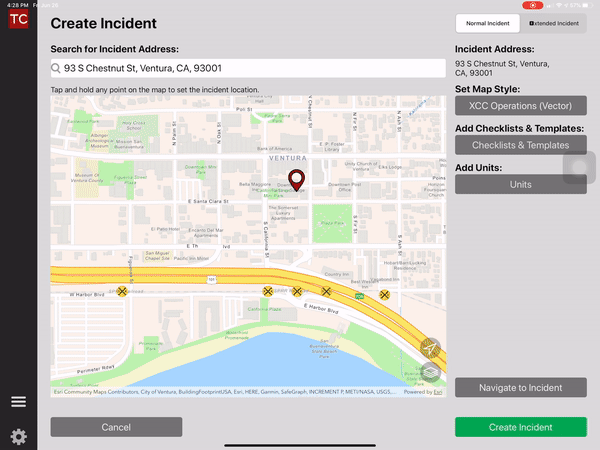Open the hamburger menu in sidebar

coord(18,402)
